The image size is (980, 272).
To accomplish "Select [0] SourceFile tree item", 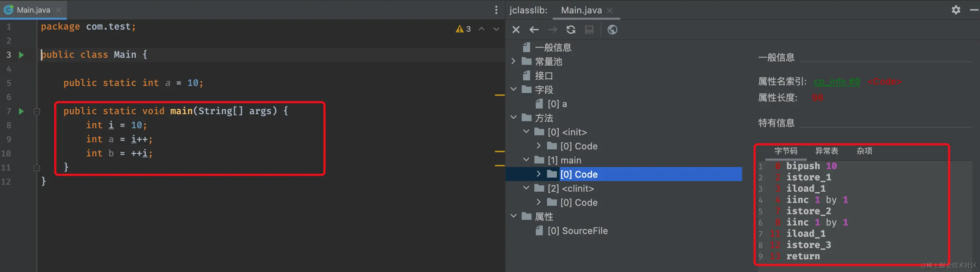I will pyautogui.click(x=578, y=231).
